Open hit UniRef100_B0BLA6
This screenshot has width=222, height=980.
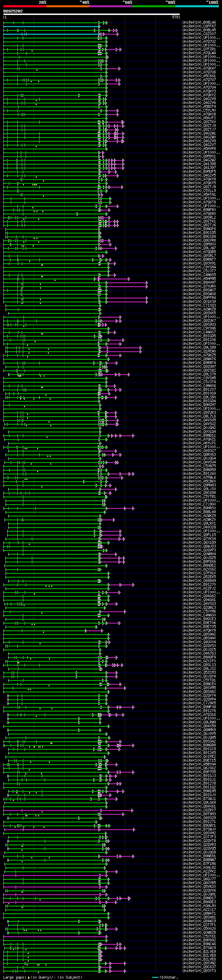point(199,23)
